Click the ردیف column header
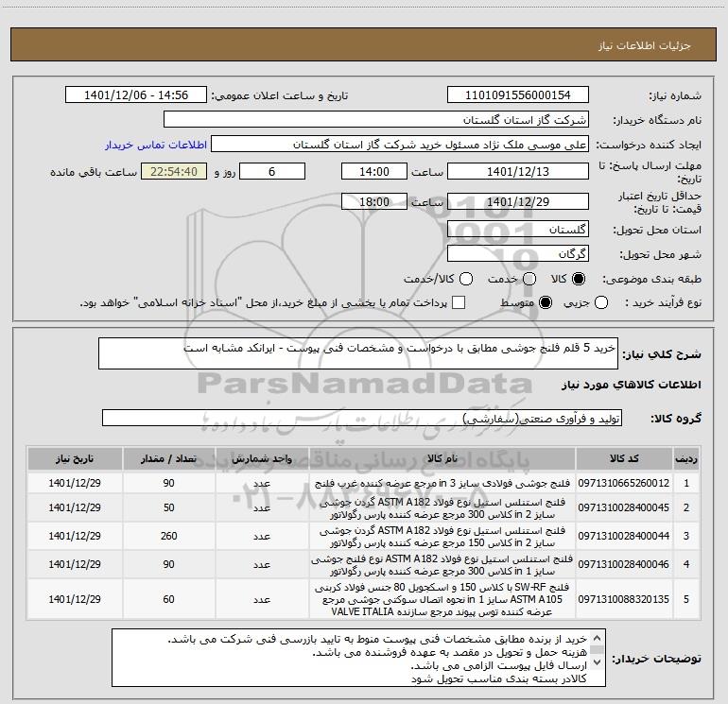The height and width of the screenshot is (704, 728). (686, 459)
